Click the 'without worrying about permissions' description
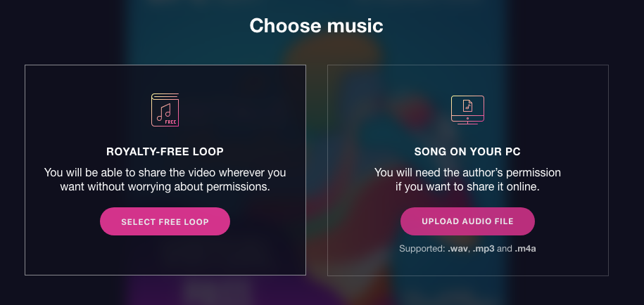Screen dimensions: 644x305 [165, 187]
